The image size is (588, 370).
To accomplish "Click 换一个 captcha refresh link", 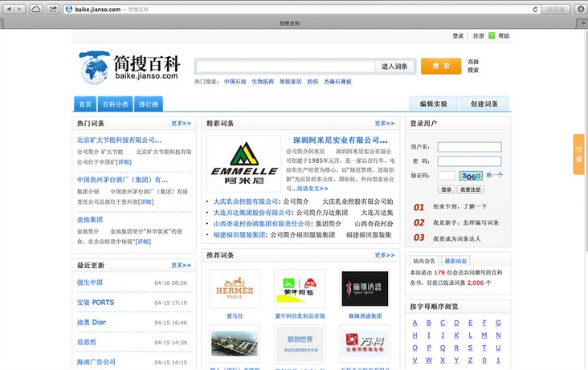I will tap(495, 175).
